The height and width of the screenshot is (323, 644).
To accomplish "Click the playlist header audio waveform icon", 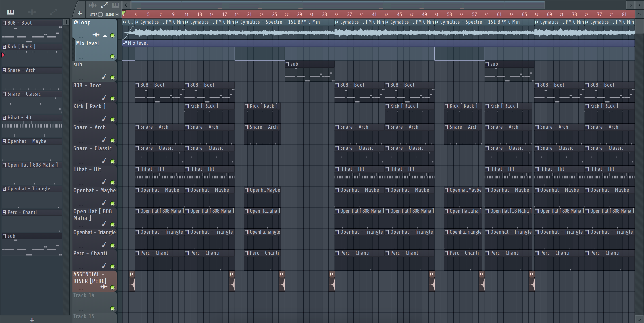I will (x=92, y=5).
